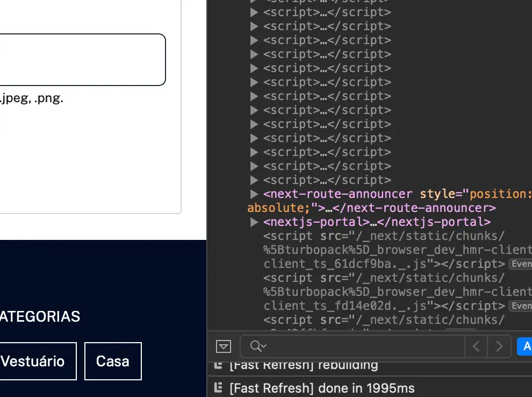Go to previous search result arrow
The height and width of the screenshot is (397, 532).
point(476,346)
